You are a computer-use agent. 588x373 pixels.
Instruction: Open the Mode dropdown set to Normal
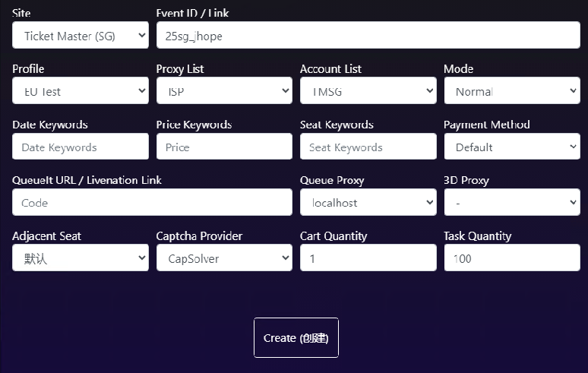click(x=511, y=91)
